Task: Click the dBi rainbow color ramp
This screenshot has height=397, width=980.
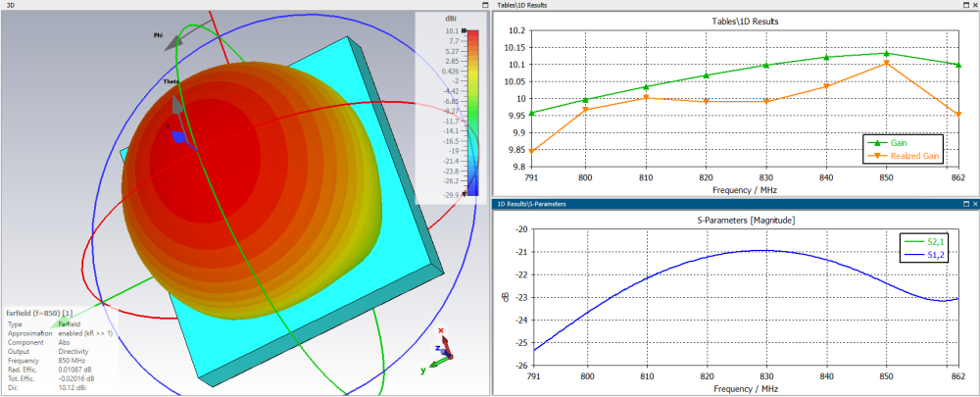Action: click(x=472, y=113)
